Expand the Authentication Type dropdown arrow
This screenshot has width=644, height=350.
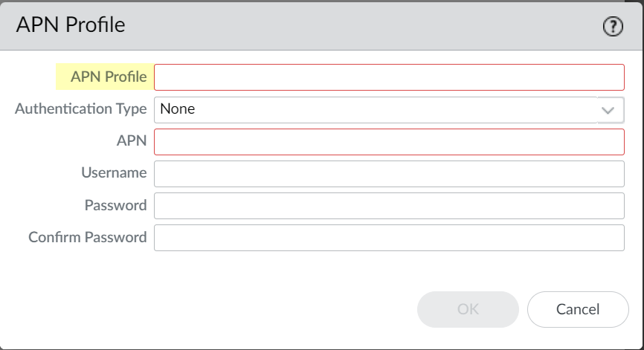609,110
